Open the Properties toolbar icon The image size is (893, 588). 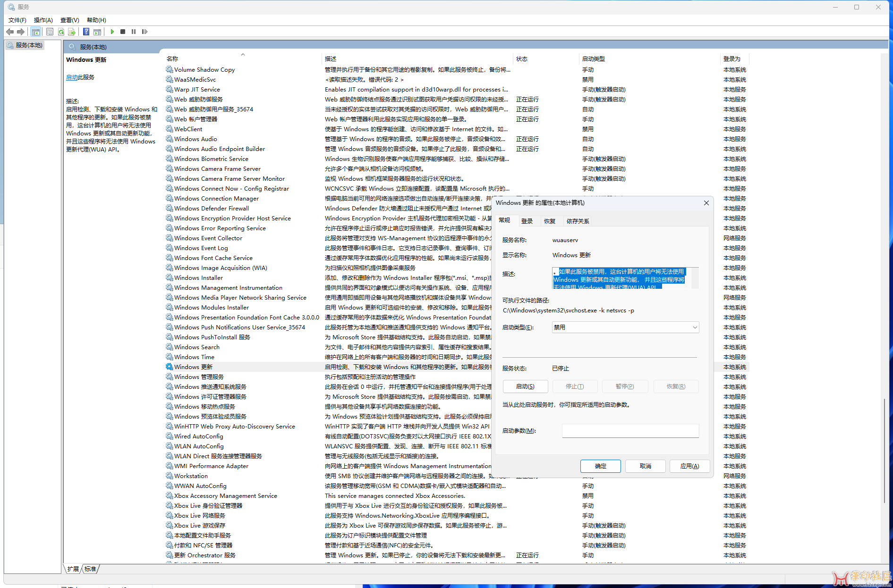click(x=50, y=32)
